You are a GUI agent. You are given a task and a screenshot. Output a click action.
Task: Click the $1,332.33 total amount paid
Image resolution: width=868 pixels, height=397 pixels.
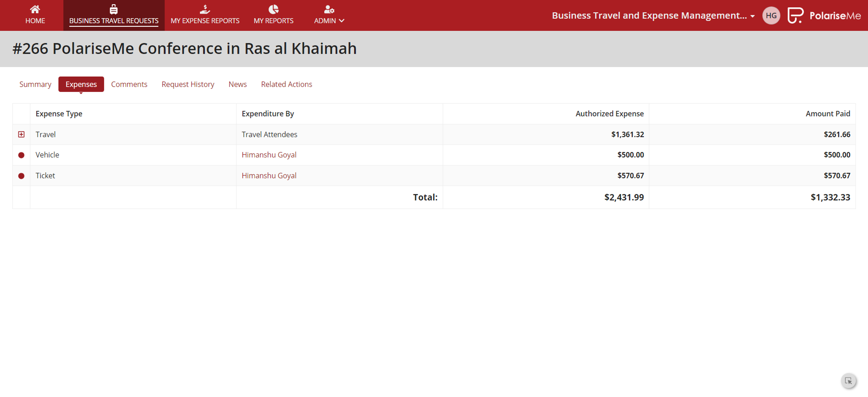click(830, 198)
